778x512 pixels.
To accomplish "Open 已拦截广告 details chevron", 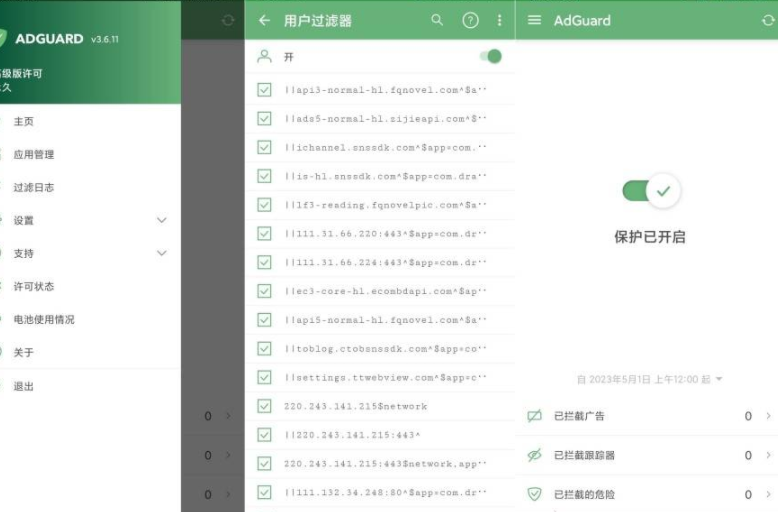I will click(x=768, y=416).
